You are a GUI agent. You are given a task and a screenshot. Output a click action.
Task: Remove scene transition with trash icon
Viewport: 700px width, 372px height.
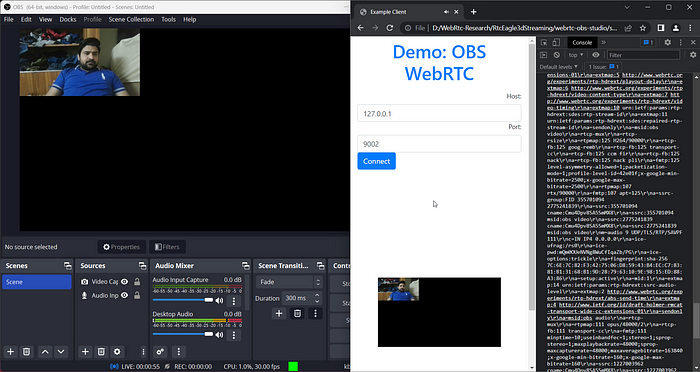(x=297, y=313)
